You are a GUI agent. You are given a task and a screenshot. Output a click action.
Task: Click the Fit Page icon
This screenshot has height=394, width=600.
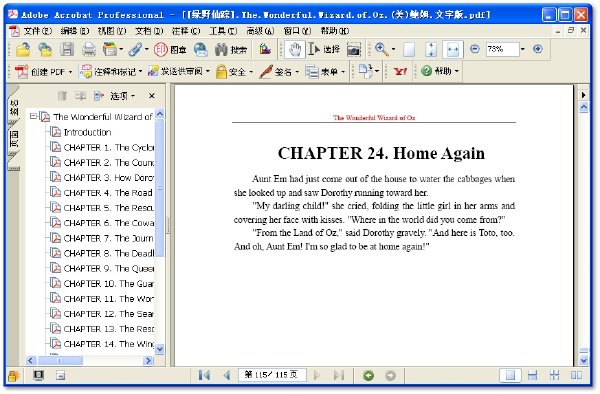(431, 49)
